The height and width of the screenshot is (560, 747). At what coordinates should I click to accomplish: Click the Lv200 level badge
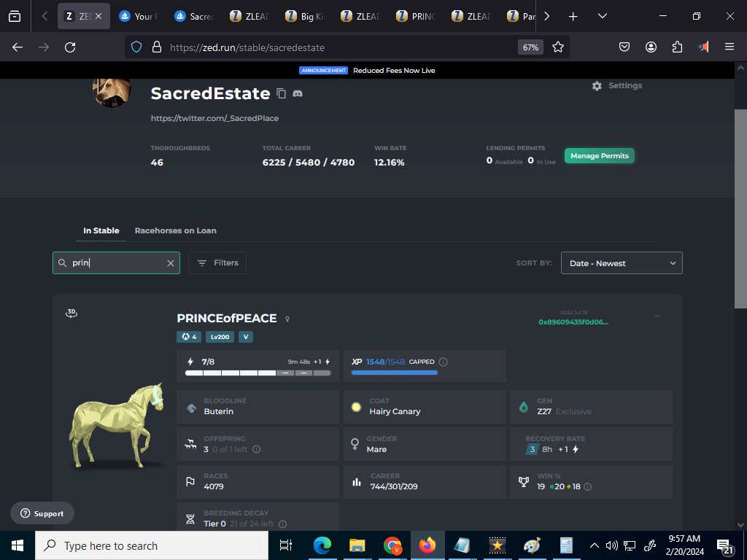220,337
